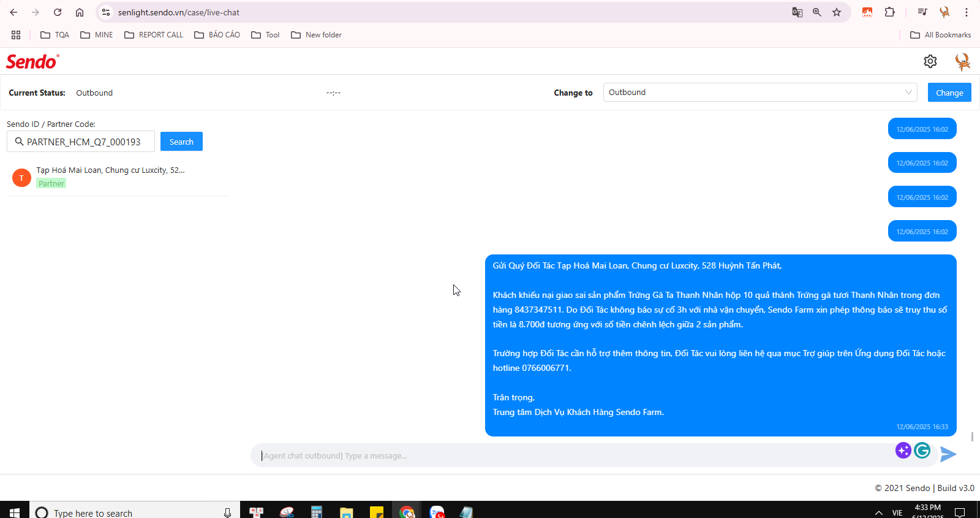Open the REPORT CALL bookmark folder

[154, 35]
